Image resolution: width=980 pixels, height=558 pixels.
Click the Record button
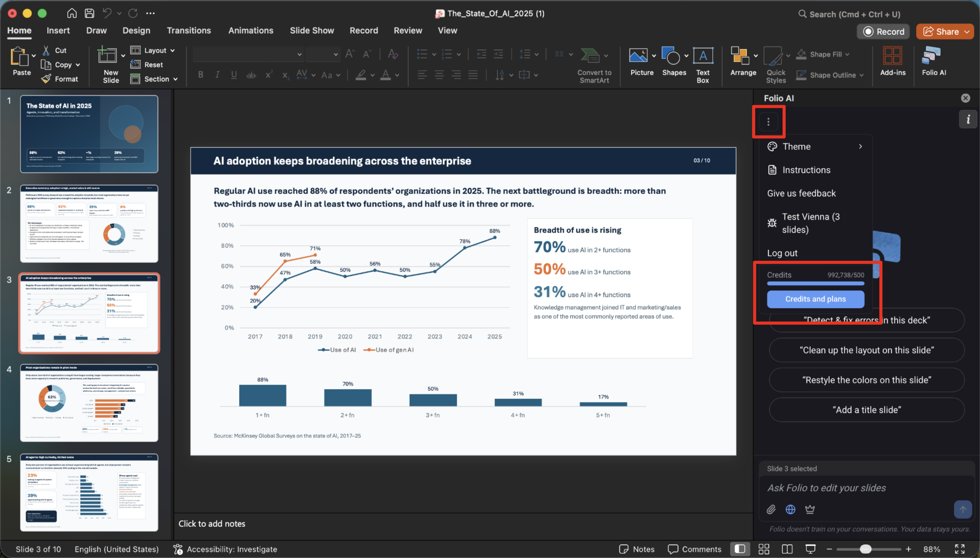tap(884, 32)
